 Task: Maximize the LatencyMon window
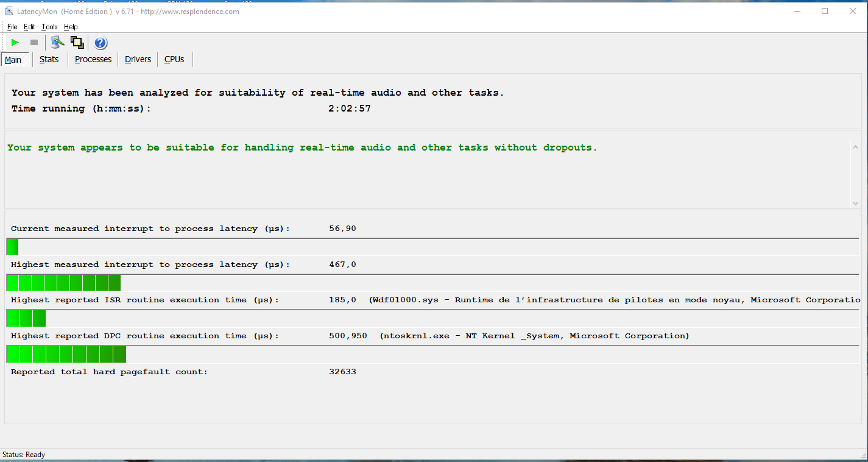pyautogui.click(x=825, y=11)
